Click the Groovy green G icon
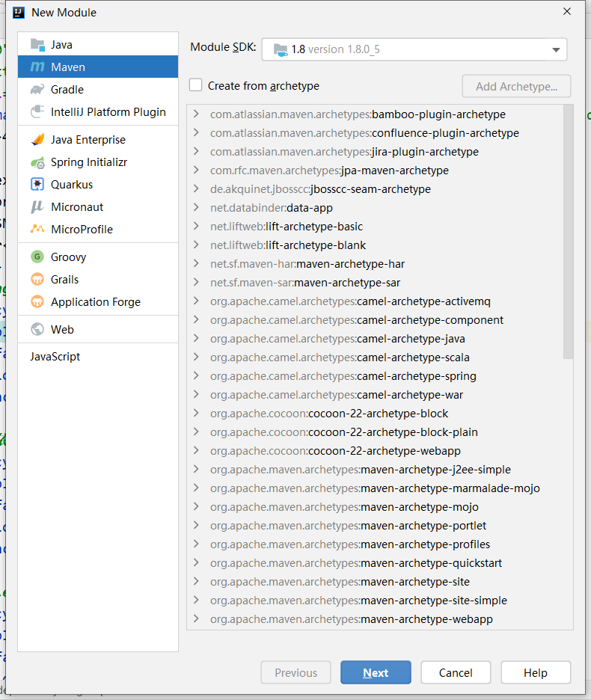591x700 pixels. (37, 257)
